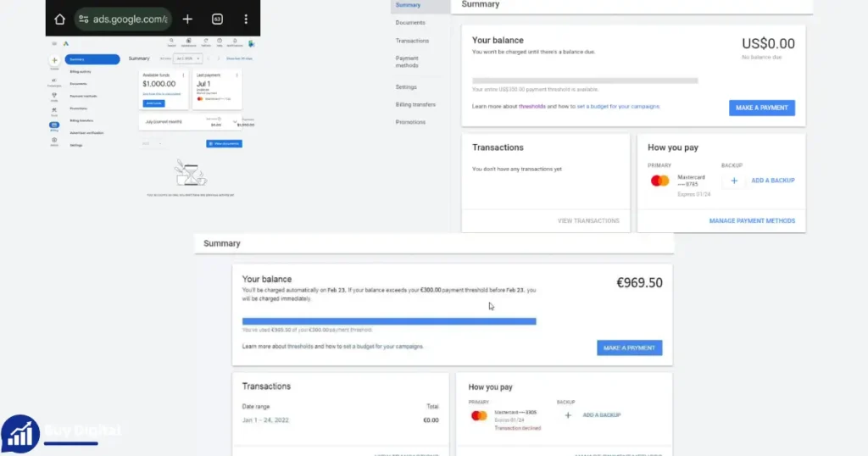Click the Add funds button
The height and width of the screenshot is (456, 868).
[154, 103]
